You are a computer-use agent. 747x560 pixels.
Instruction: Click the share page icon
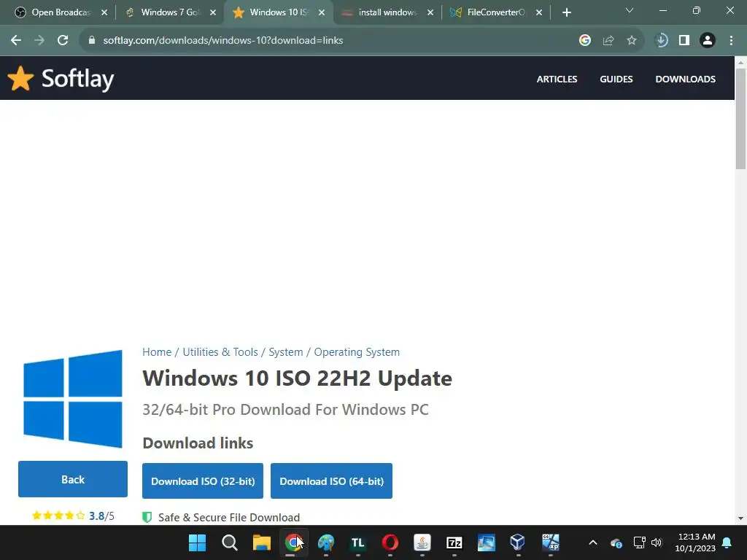coord(608,41)
